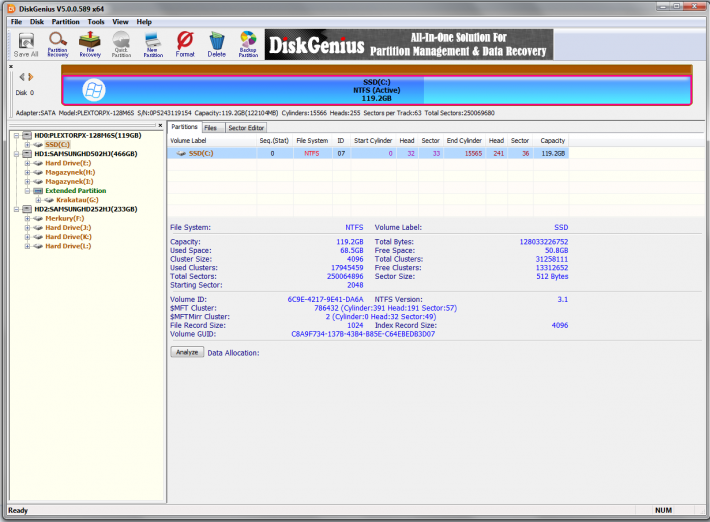Click the SSD(C:) partition bar graphic
Screen dimensions: 710x522
[x=377, y=90]
